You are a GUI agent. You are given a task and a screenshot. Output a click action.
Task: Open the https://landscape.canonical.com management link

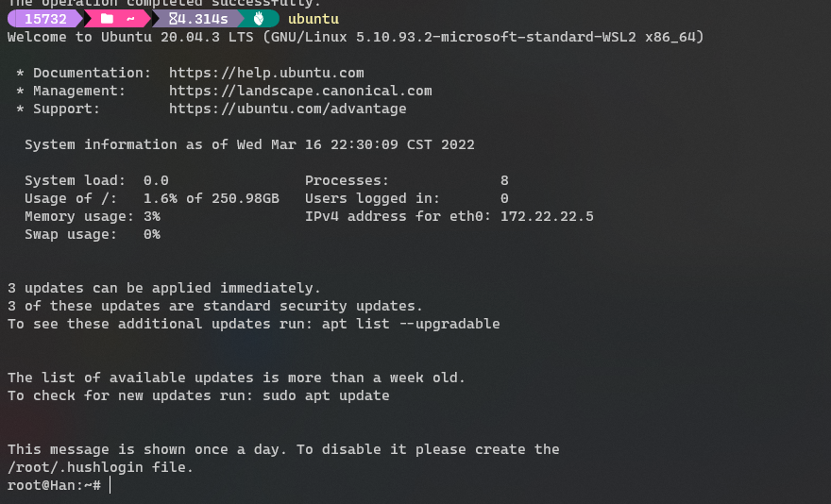tap(300, 91)
